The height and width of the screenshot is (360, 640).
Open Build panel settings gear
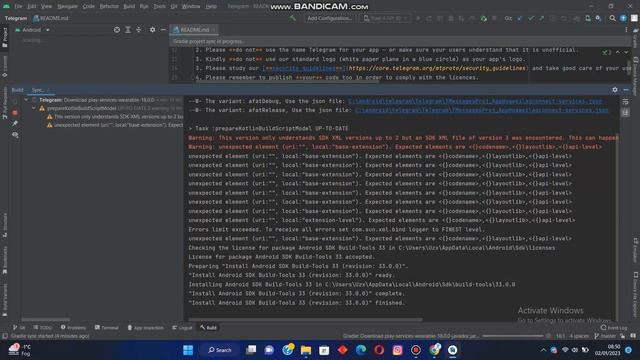[x=615, y=90]
